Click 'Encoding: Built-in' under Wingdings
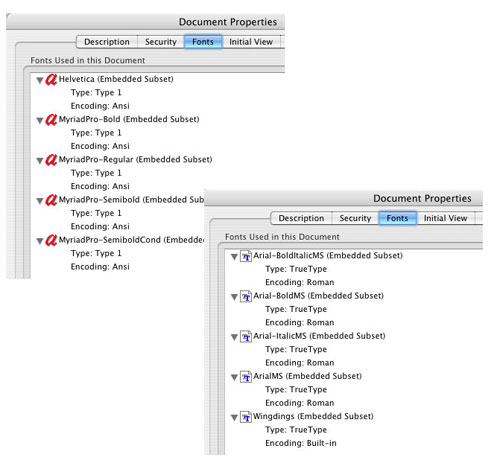The height and width of the screenshot is (466, 500). pos(301,443)
